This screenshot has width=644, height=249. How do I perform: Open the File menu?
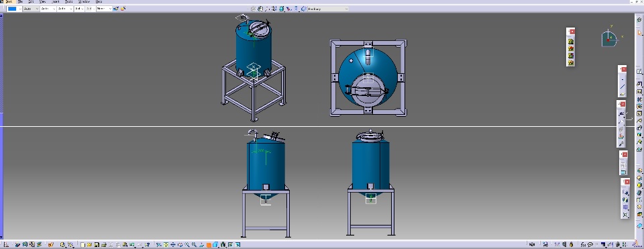(20, 1)
